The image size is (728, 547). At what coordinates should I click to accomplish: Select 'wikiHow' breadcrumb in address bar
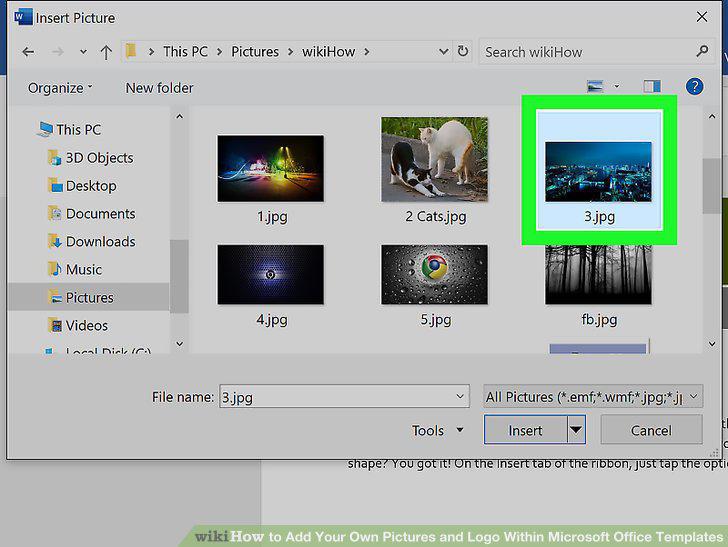pyautogui.click(x=329, y=52)
